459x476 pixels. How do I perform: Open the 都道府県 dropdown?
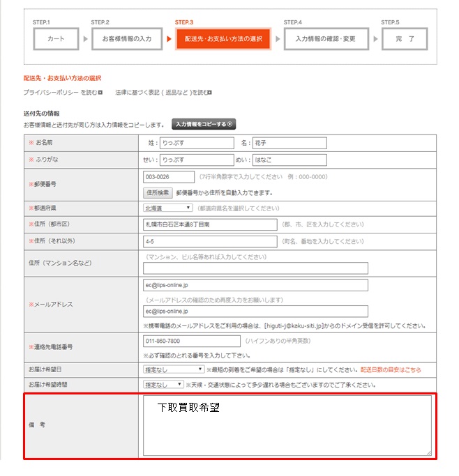point(167,208)
